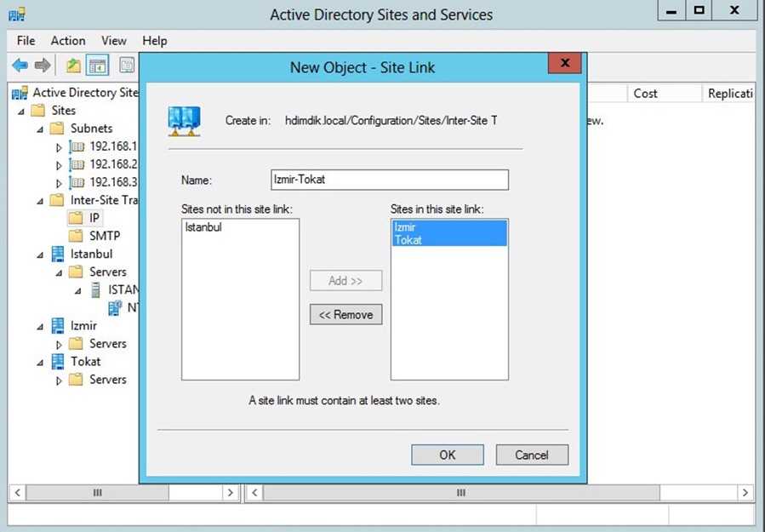Open the Action menu
The width and height of the screenshot is (765, 532).
point(68,41)
